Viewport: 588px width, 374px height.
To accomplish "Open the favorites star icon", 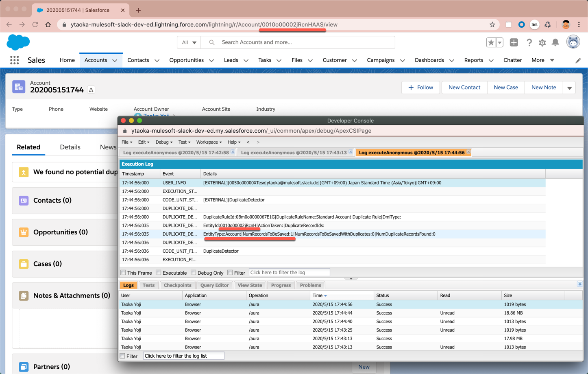I will pos(491,42).
